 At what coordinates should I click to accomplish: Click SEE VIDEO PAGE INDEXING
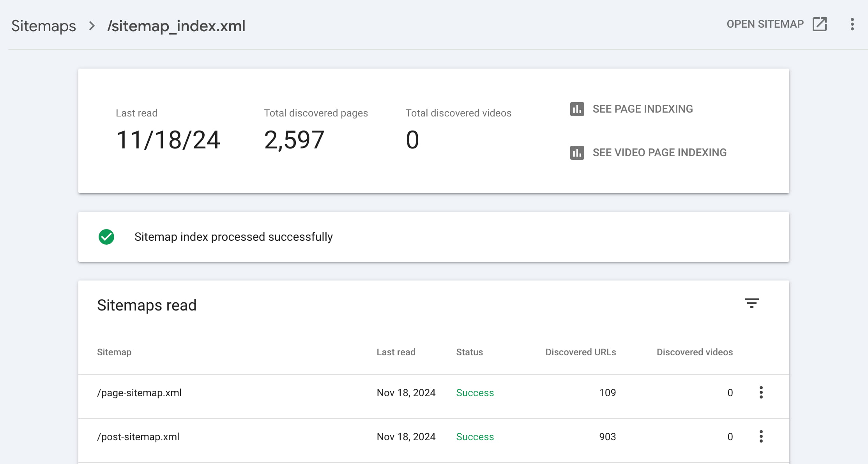(648, 153)
